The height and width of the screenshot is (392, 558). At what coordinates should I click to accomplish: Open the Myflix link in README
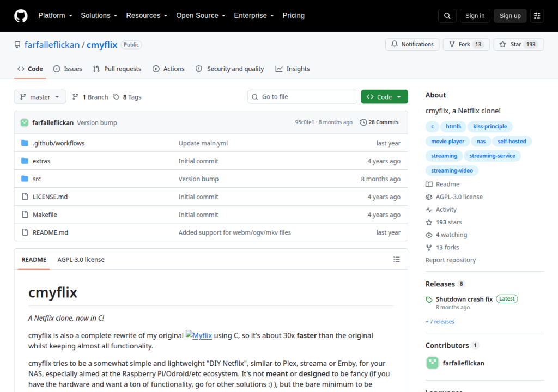(199, 335)
